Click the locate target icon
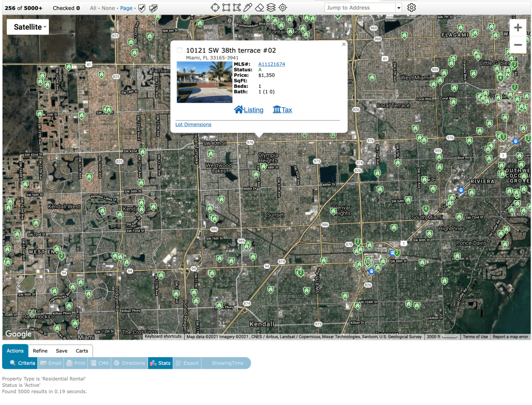 tap(282, 7)
